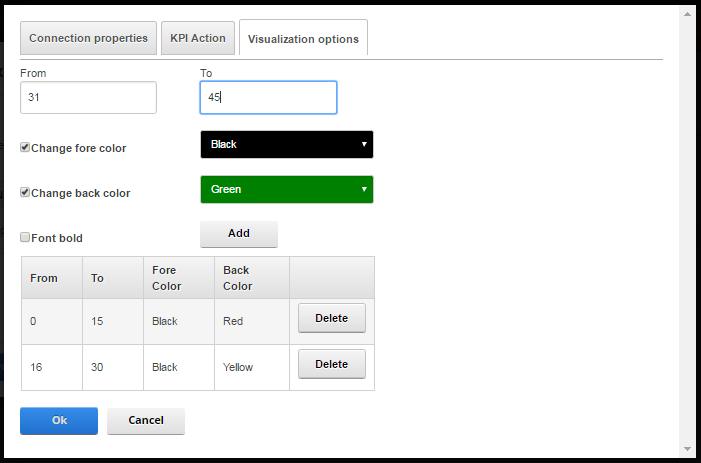Delete the 0 to 15 Red row
The width and height of the screenshot is (701, 463).
click(x=332, y=318)
